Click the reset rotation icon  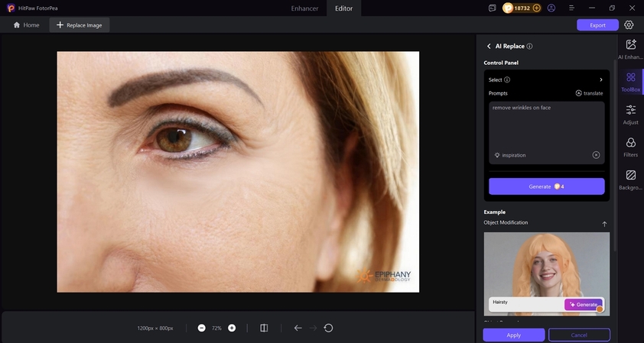[x=328, y=328]
